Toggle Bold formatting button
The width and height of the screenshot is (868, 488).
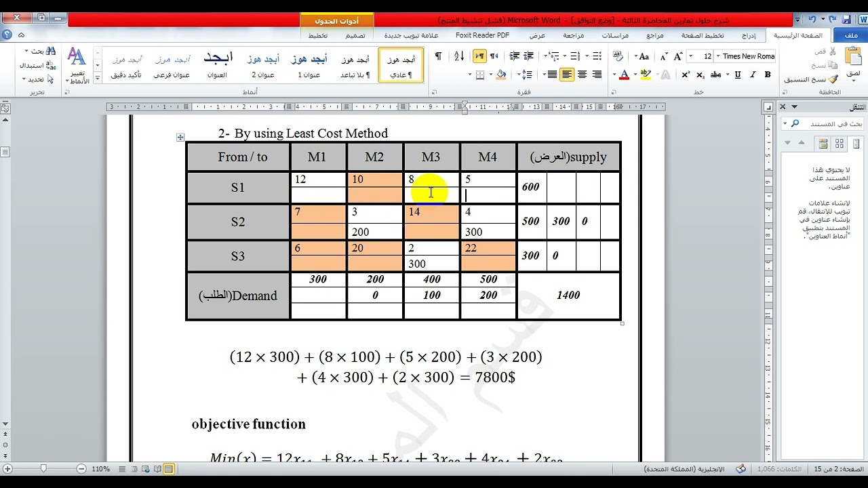tap(768, 75)
